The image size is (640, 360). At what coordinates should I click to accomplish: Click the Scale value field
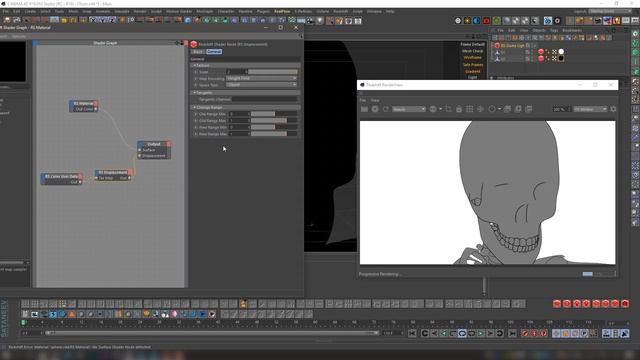(x=236, y=72)
